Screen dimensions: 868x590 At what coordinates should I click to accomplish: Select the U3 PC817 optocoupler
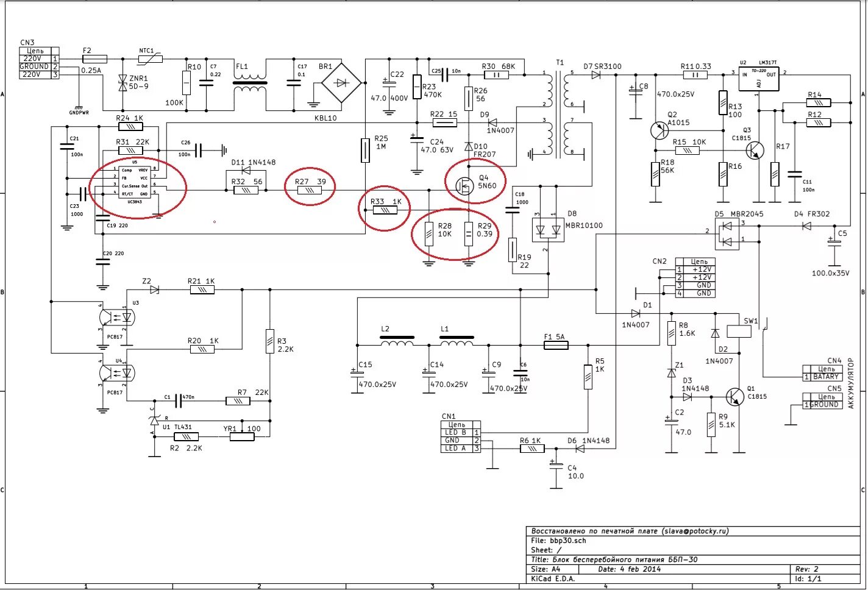click(x=116, y=317)
